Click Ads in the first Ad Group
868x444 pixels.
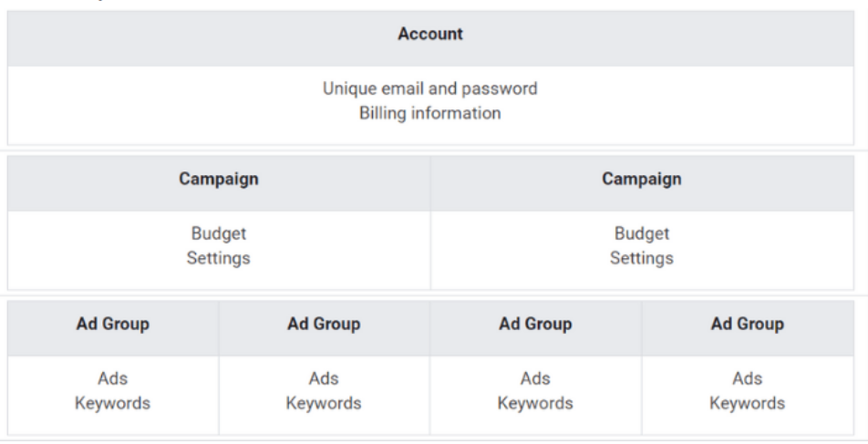pyautogui.click(x=113, y=378)
